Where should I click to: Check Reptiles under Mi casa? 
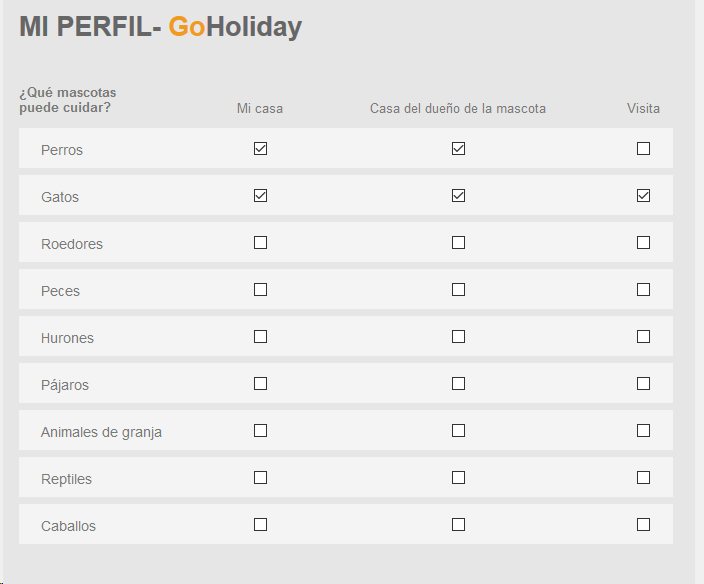coord(261,478)
